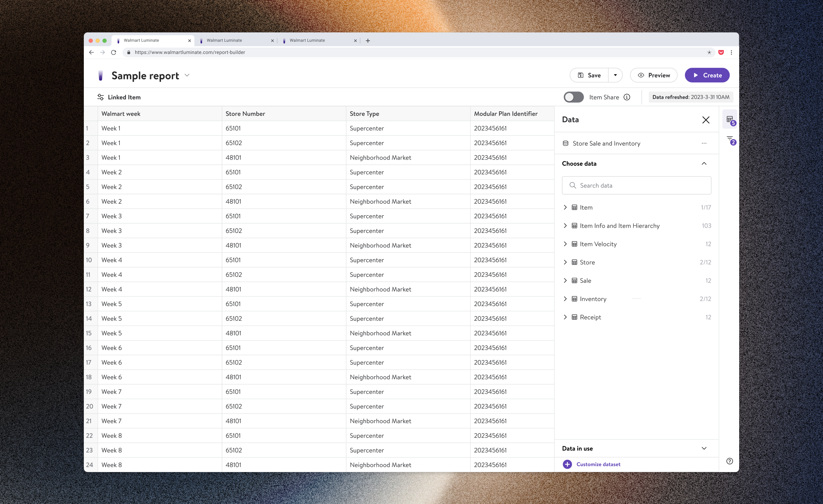Select the Store Number column header
Viewport: 823px width, 504px height.
click(x=284, y=114)
